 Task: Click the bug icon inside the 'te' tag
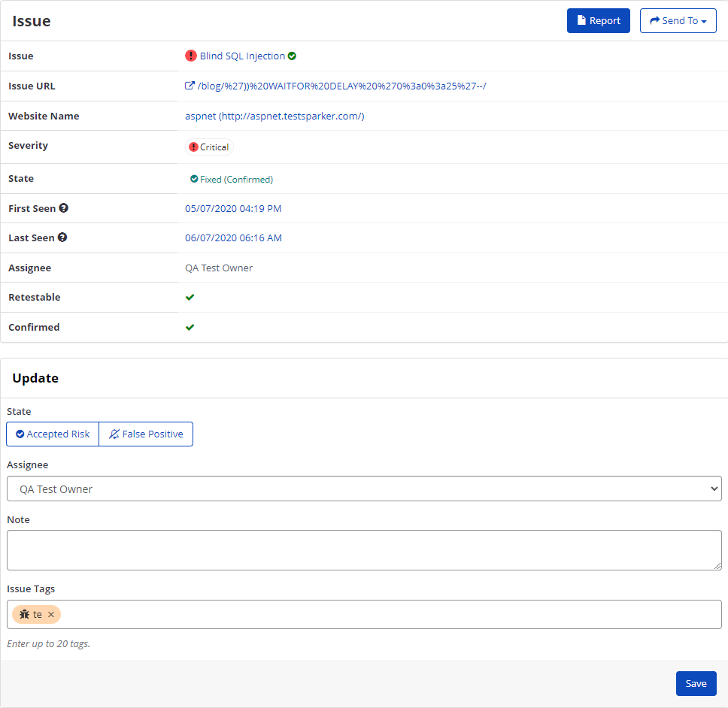(x=23, y=614)
